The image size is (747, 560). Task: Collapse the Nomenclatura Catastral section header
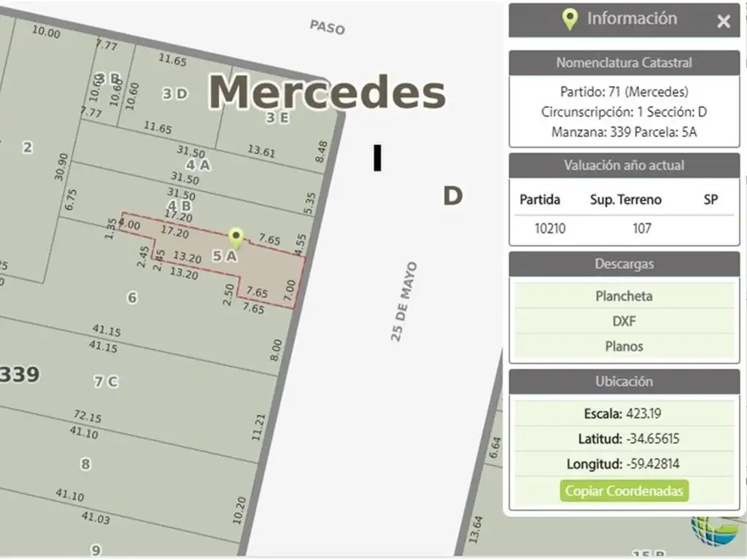[x=624, y=63]
